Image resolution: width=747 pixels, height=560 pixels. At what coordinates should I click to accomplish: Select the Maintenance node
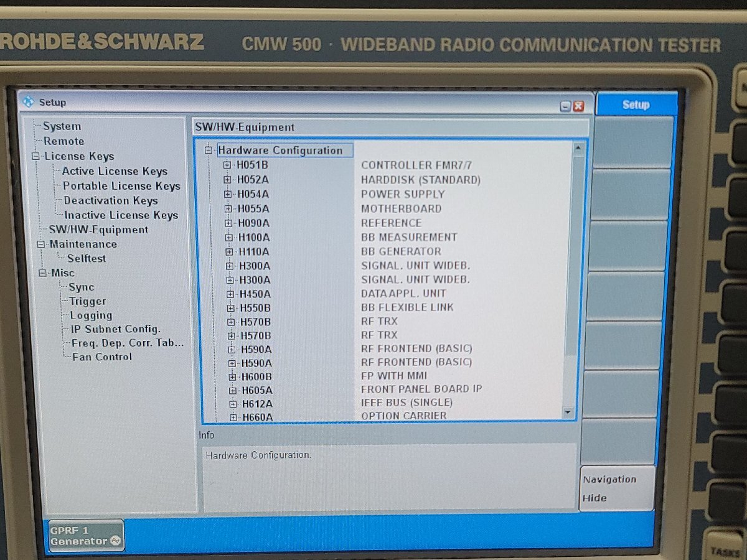[83, 244]
